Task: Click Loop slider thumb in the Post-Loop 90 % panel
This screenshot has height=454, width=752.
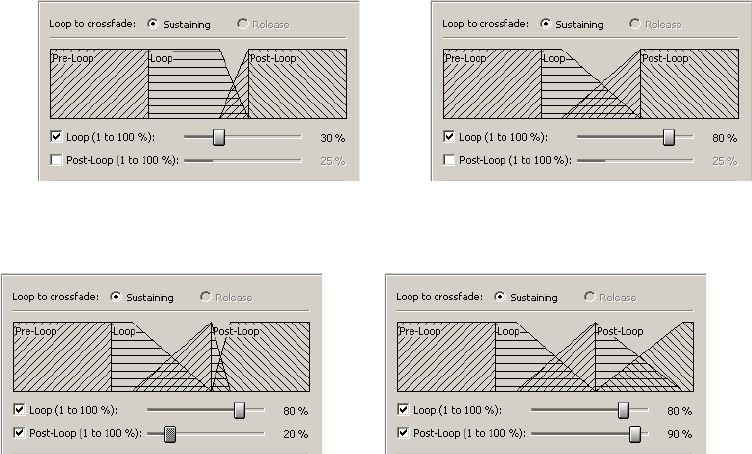Action: (x=623, y=409)
